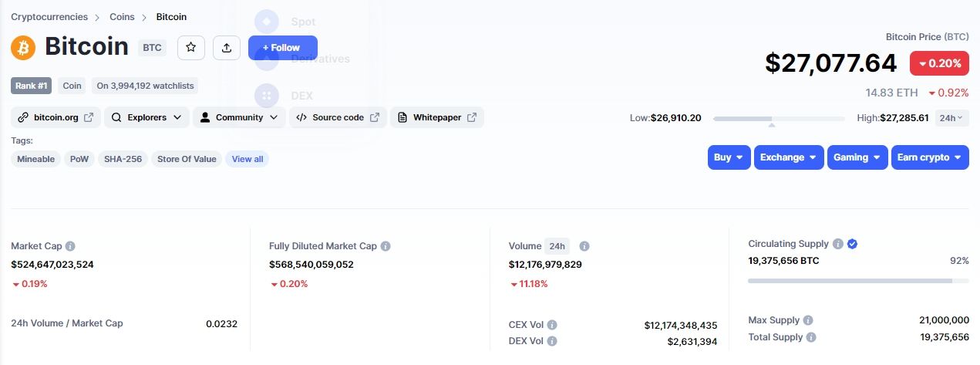Click the Mineable tag

[x=36, y=159]
